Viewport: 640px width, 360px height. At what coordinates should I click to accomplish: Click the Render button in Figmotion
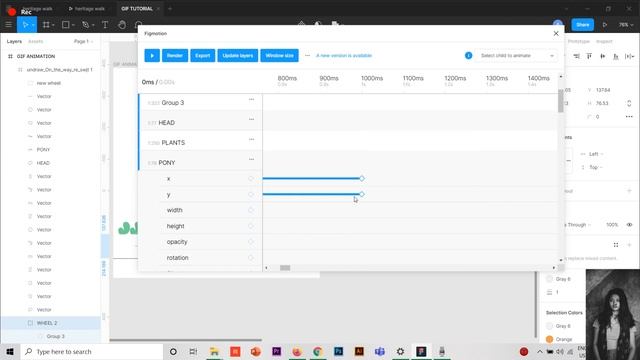[175, 56]
